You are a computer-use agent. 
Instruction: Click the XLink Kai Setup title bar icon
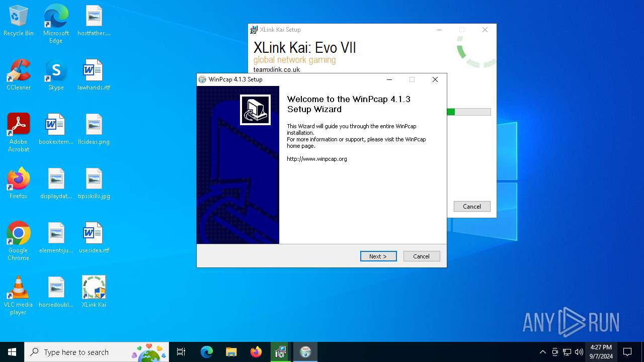(254, 30)
